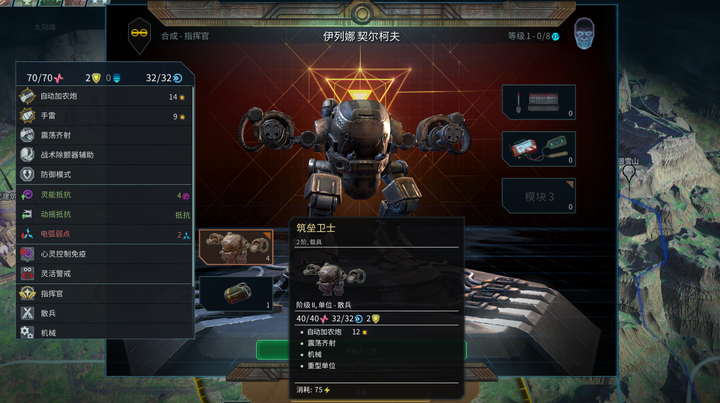
Task: Click the green confirm button
Action: [273, 351]
